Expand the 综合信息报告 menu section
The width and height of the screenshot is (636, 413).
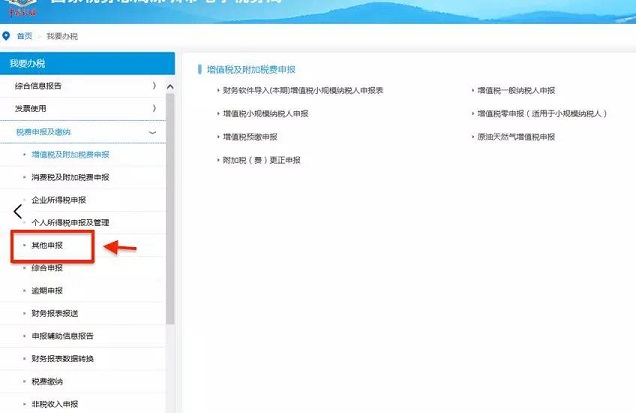coord(153,86)
